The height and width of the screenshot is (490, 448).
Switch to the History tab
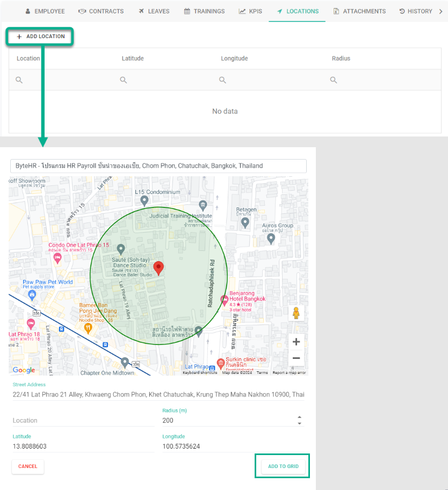416,11
